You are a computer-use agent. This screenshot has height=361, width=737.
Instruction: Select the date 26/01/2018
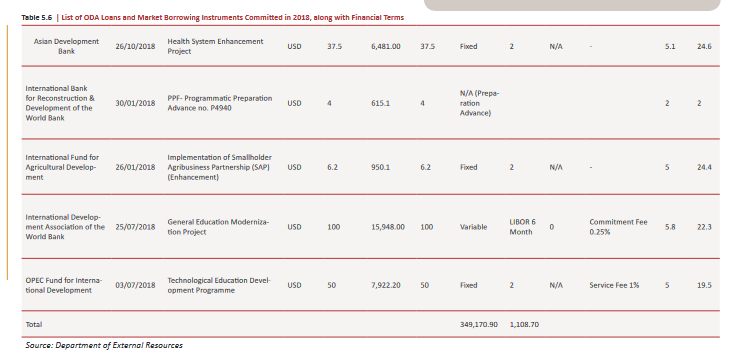(135, 167)
